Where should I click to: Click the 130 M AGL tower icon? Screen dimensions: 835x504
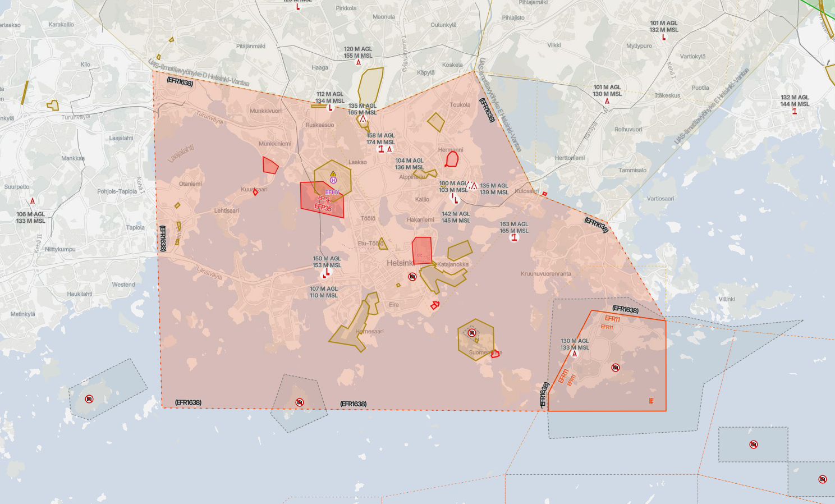pyautogui.click(x=574, y=354)
